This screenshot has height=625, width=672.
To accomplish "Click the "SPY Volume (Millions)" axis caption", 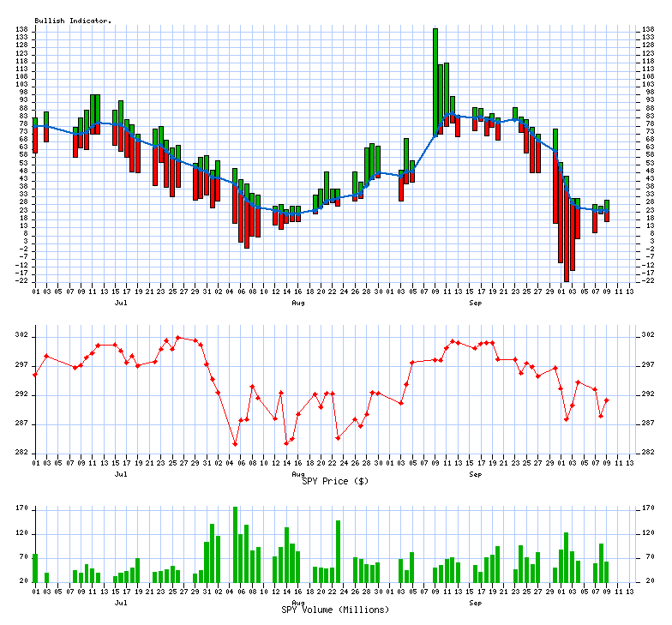I will (x=335, y=610).
